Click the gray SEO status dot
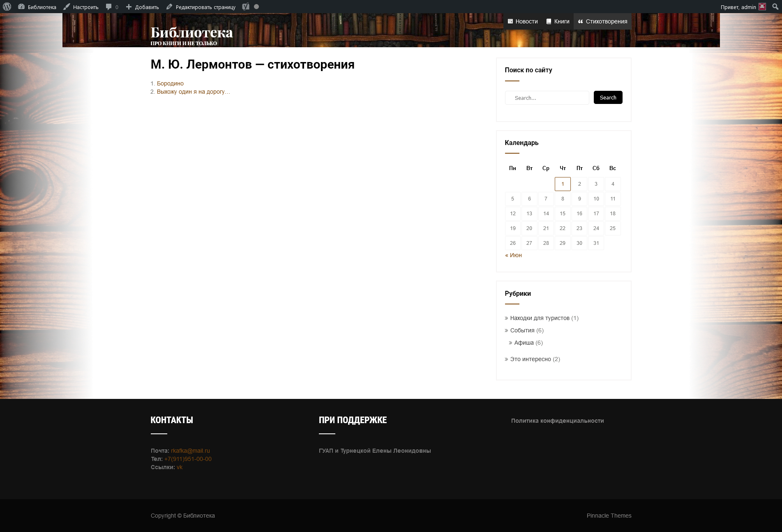Screen dimensions: 782x532 (256, 7)
